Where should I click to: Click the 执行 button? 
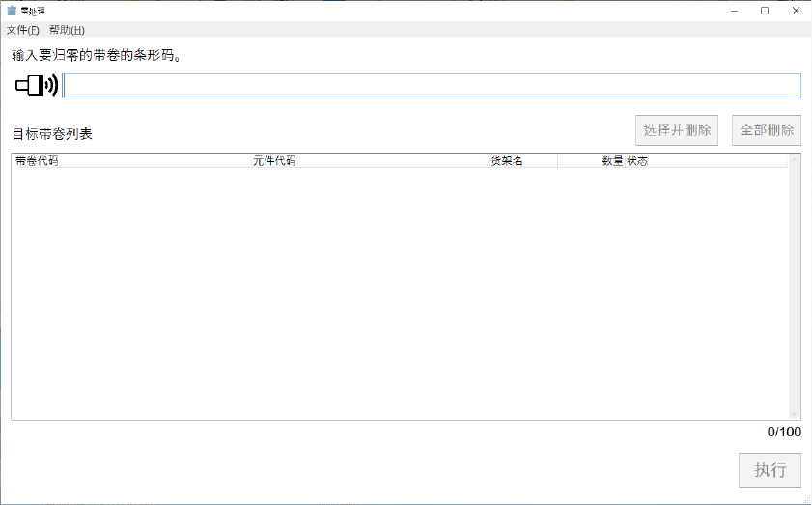coord(770,470)
